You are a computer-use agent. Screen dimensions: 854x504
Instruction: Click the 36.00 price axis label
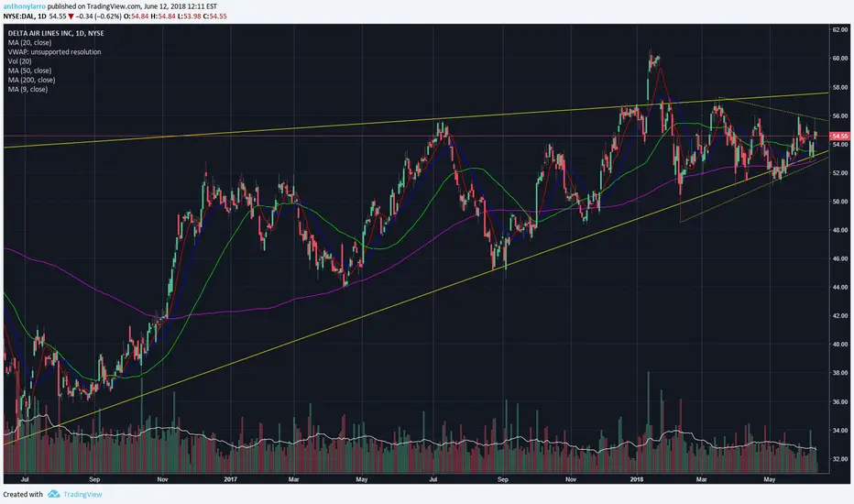[x=840, y=402]
